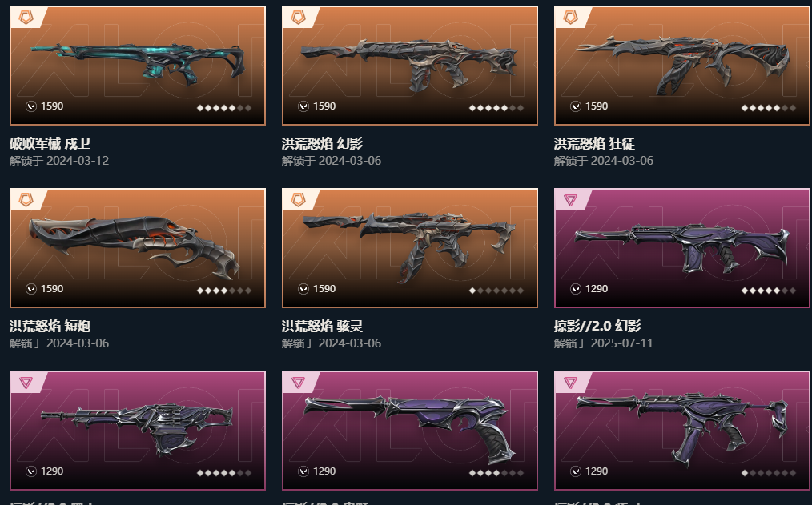
Task: Click the VP currency icon on 破败军械 戍卫 card
Action: pos(31,106)
